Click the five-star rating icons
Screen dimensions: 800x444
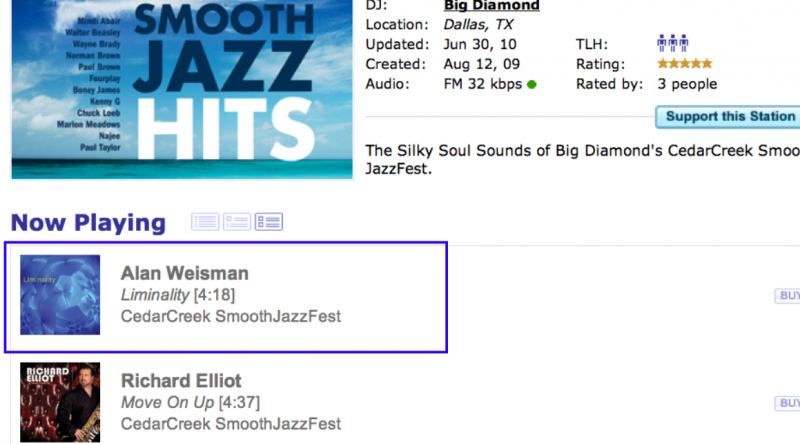(685, 64)
